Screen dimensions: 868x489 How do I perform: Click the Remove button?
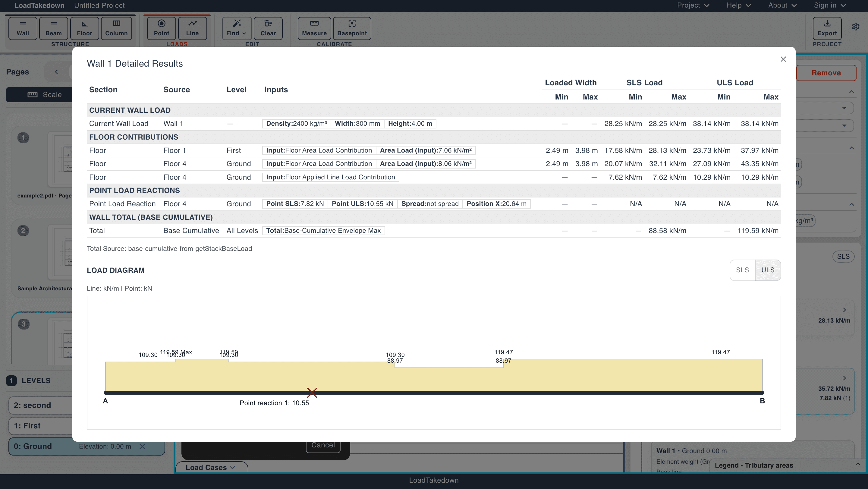coord(826,73)
